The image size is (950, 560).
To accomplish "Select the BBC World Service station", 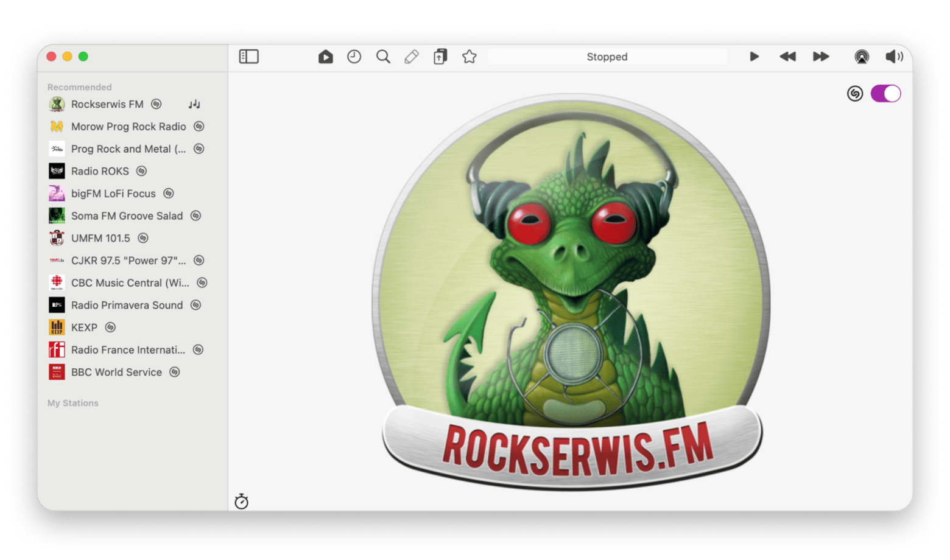I will (x=116, y=372).
